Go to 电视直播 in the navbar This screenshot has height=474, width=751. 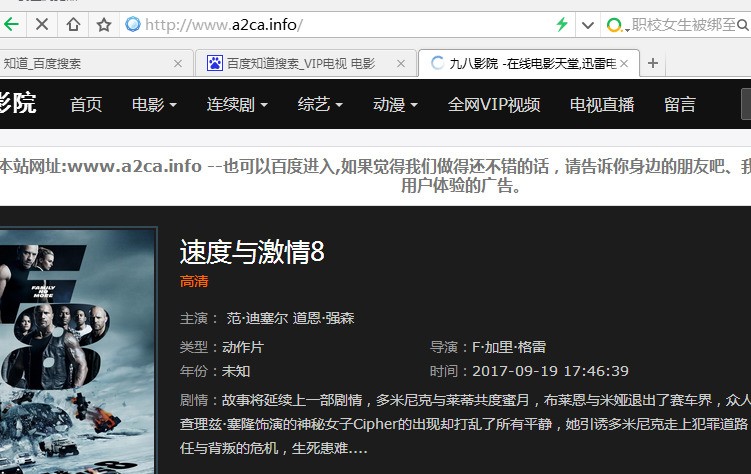(602, 104)
